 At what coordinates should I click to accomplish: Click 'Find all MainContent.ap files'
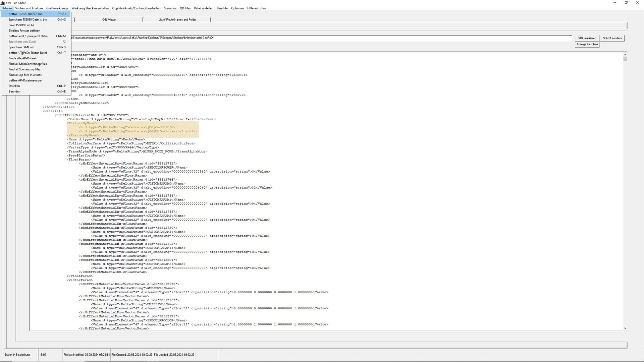point(28,64)
